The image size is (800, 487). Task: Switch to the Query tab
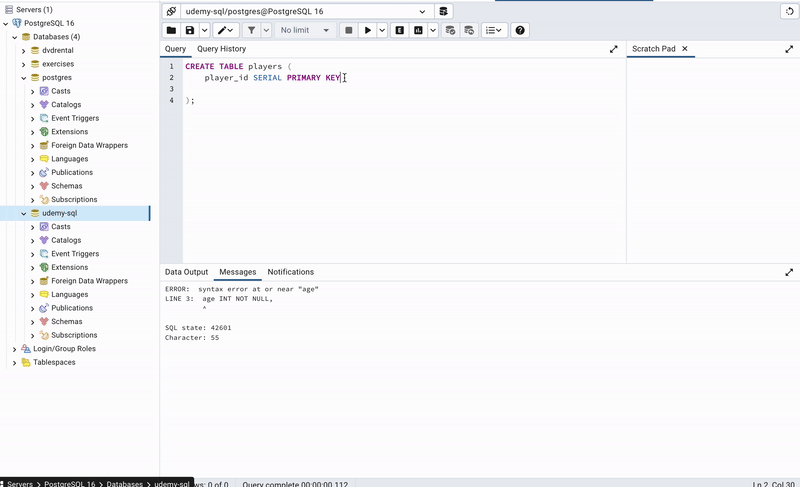click(175, 49)
